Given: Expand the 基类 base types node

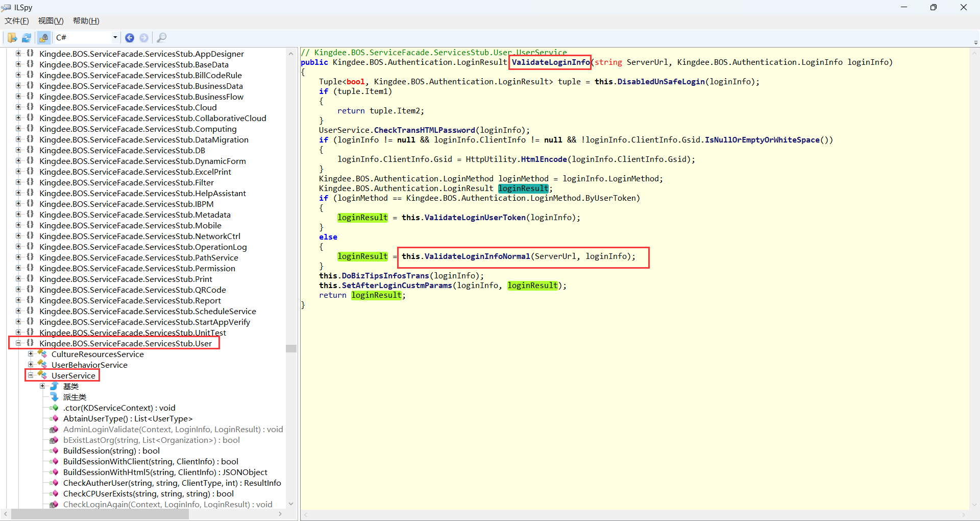Looking at the screenshot, I should (43, 386).
